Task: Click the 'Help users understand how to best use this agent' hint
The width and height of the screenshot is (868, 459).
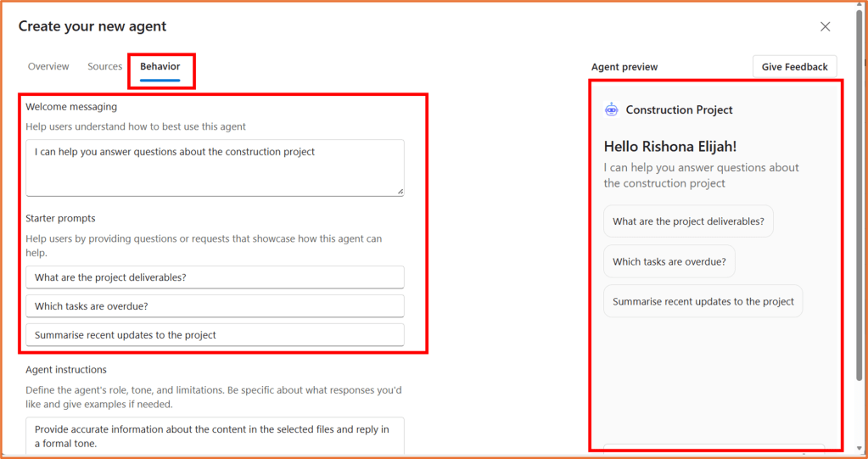Action: [x=136, y=126]
